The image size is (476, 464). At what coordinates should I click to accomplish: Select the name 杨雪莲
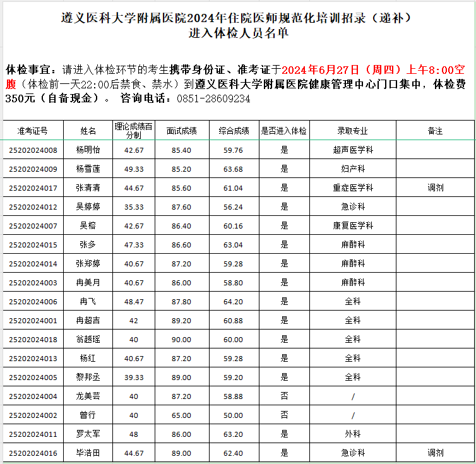pos(88,169)
